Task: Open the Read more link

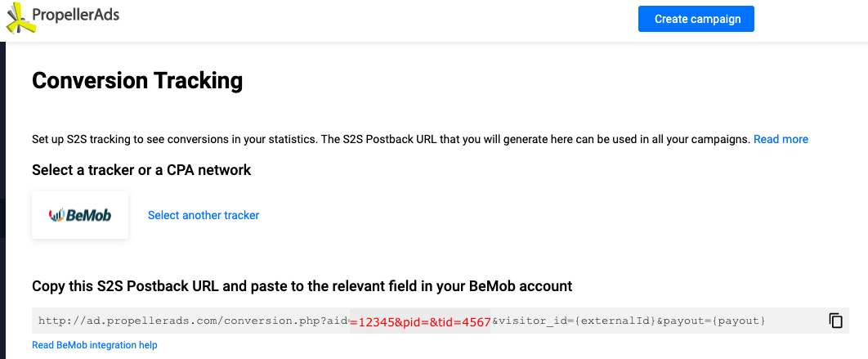Action: click(781, 139)
